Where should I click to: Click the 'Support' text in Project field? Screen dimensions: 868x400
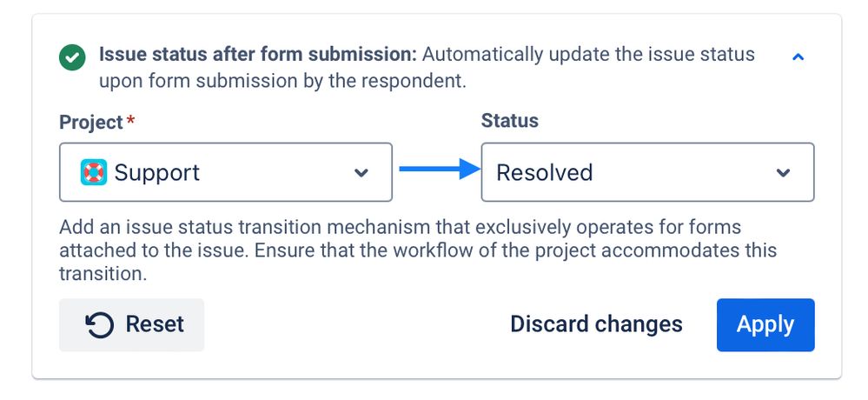157,173
